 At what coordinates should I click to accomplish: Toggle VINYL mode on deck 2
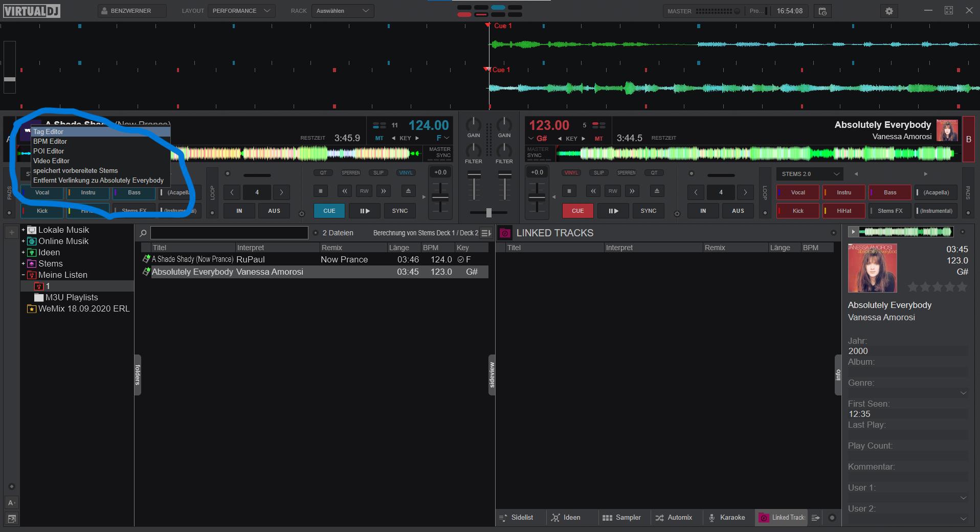coord(571,173)
